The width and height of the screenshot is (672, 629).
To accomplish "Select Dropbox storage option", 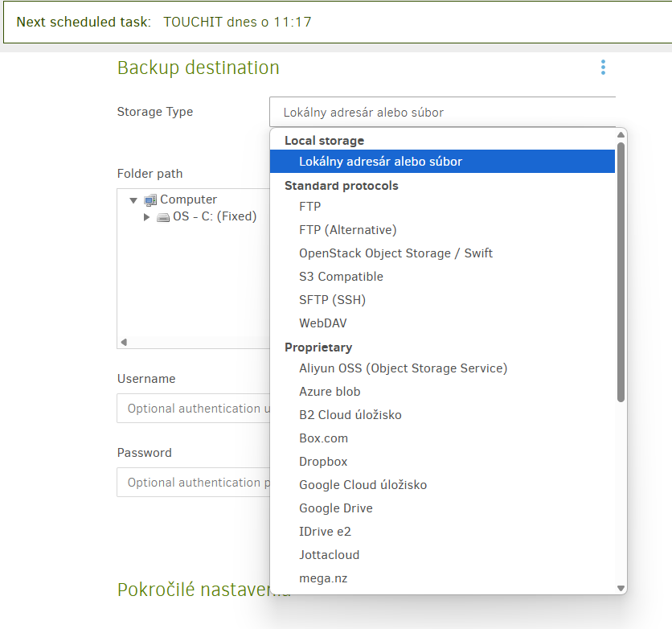I will pyautogui.click(x=323, y=462).
